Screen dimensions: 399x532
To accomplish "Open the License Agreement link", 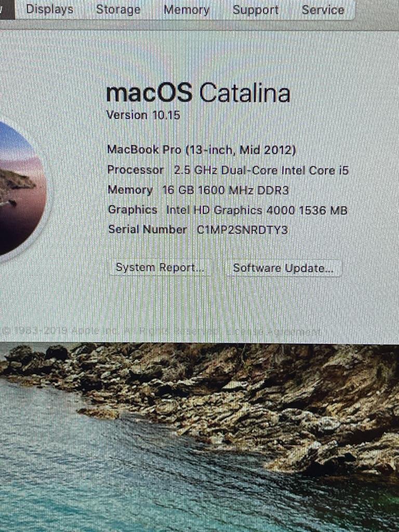I will pyautogui.click(x=273, y=331).
